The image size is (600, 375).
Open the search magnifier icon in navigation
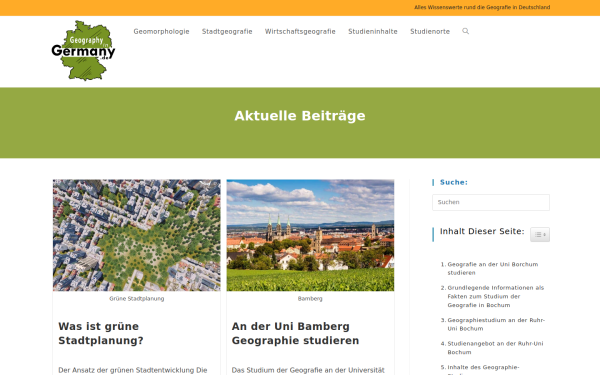click(465, 31)
